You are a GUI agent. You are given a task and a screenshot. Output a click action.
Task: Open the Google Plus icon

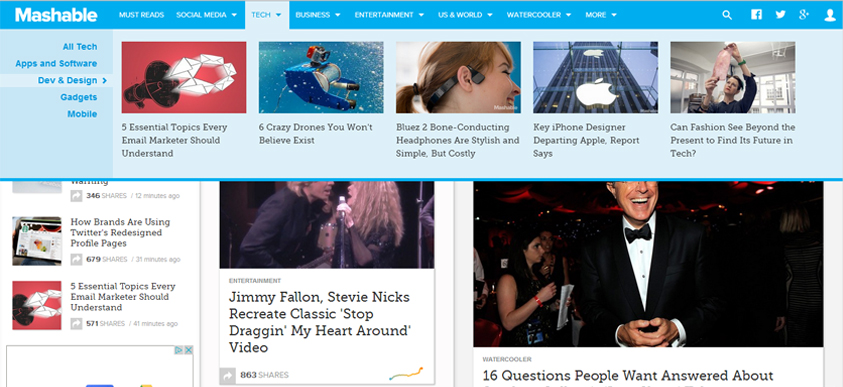804,15
